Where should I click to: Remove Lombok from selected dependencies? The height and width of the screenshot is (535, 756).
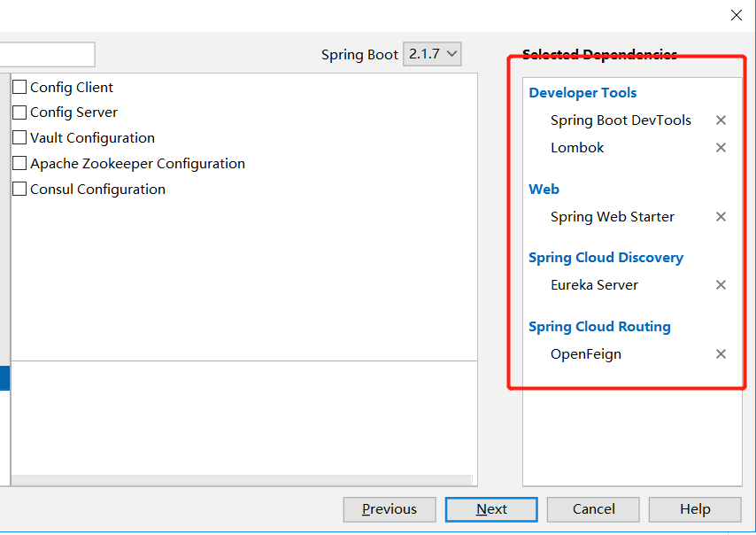[721, 148]
